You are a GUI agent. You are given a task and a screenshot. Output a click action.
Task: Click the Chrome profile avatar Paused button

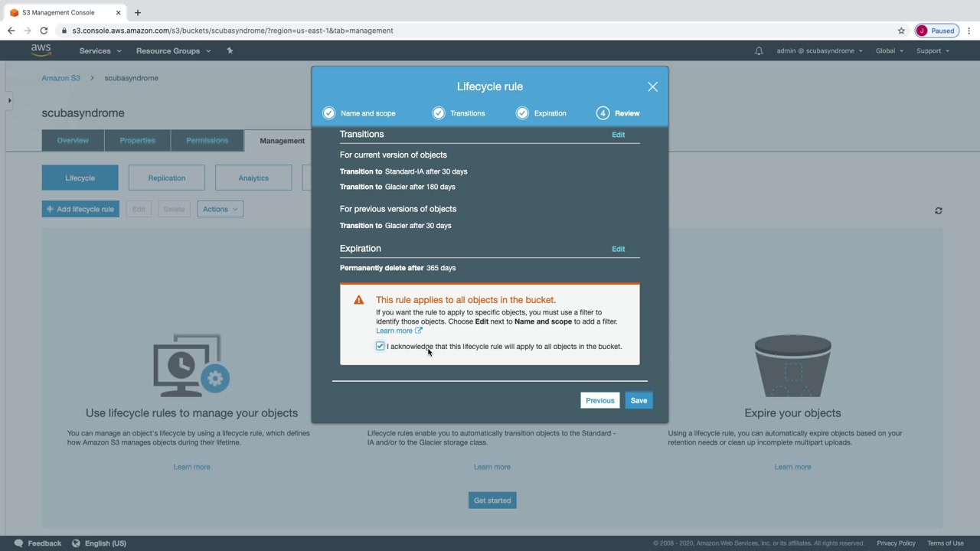tap(936, 31)
